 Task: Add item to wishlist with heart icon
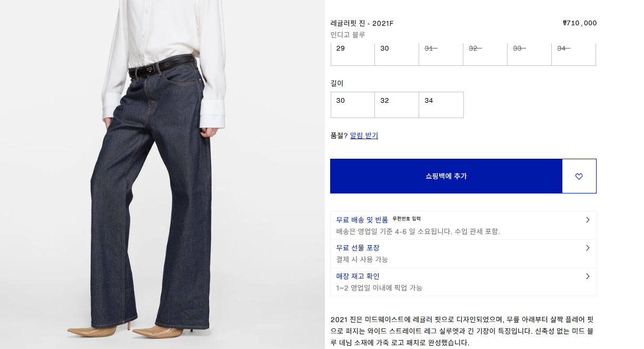pyautogui.click(x=579, y=176)
